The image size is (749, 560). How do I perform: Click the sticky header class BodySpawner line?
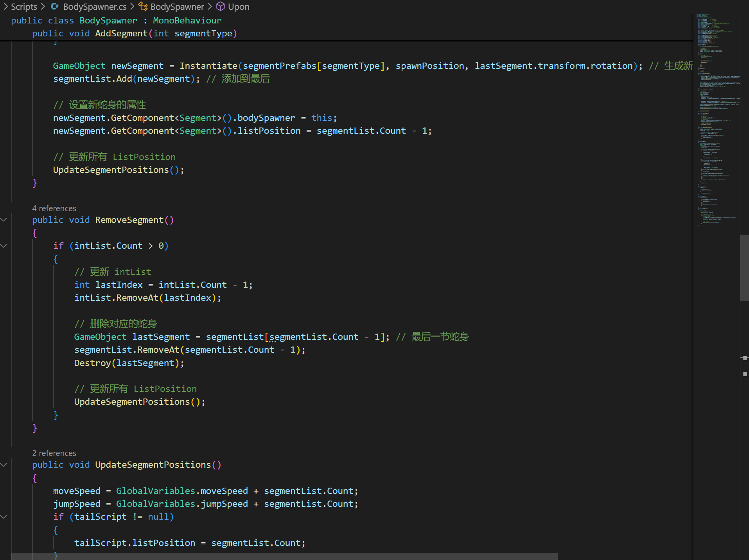(x=116, y=20)
